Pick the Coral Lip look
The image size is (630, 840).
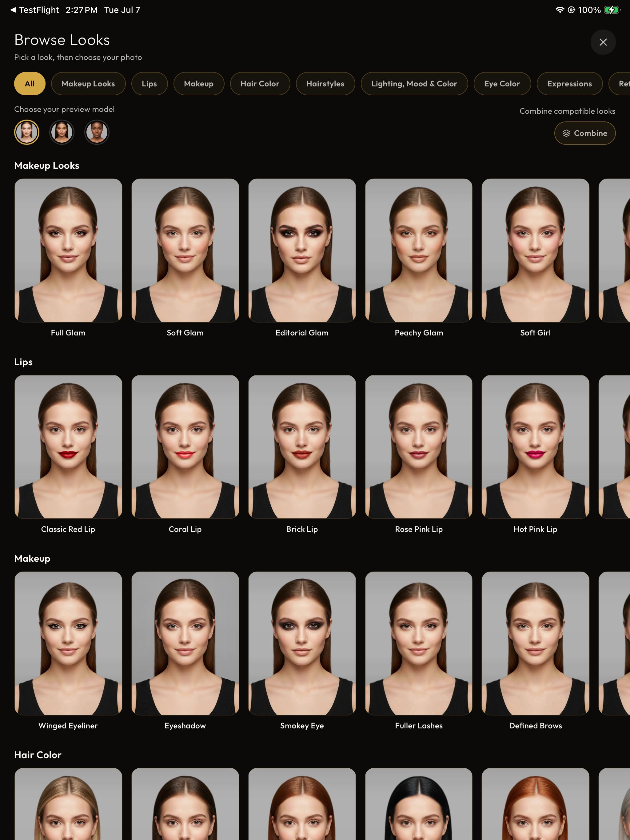click(185, 447)
